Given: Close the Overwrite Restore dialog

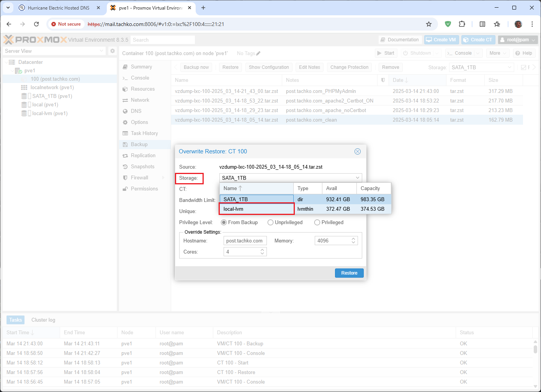Looking at the screenshot, I should (358, 151).
